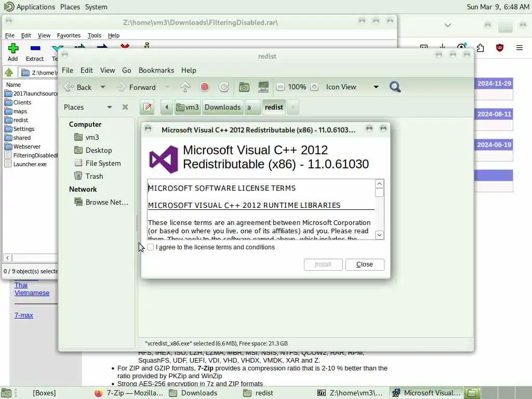
Task: Click the Extract icon in 7-Zip
Action: pyautogui.click(x=35, y=48)
